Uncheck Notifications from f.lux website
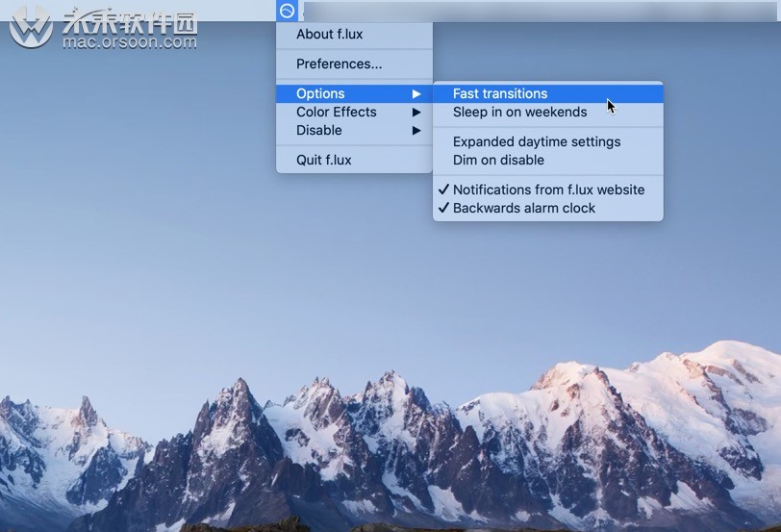Screen dimensions: 781x532 (x=548, y=190)
